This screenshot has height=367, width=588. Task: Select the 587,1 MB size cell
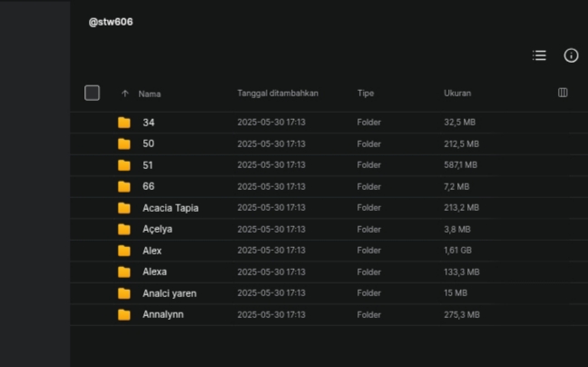click(x=460, y=165)
